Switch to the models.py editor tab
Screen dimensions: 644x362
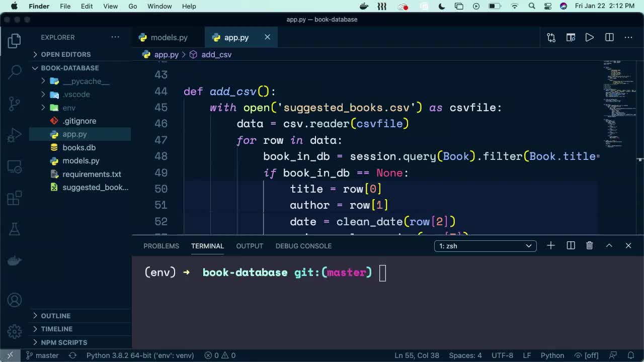(x=169, y=37)
